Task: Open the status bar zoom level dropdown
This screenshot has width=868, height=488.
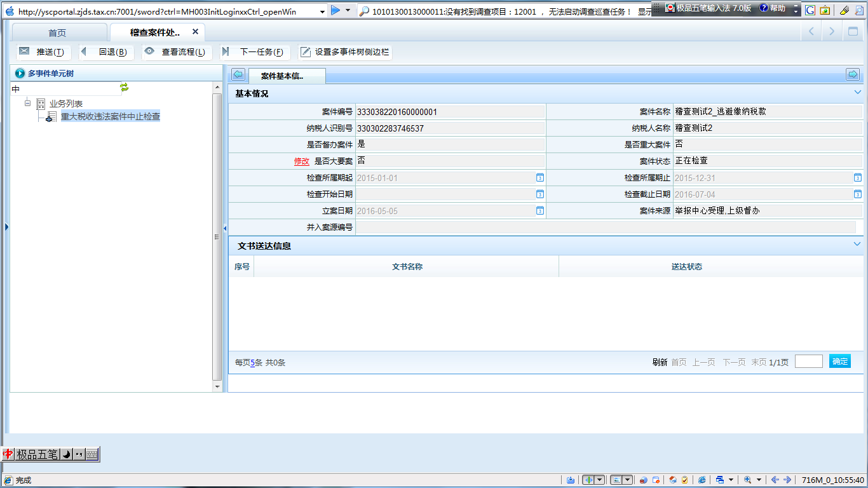Action: coord(759,480)
